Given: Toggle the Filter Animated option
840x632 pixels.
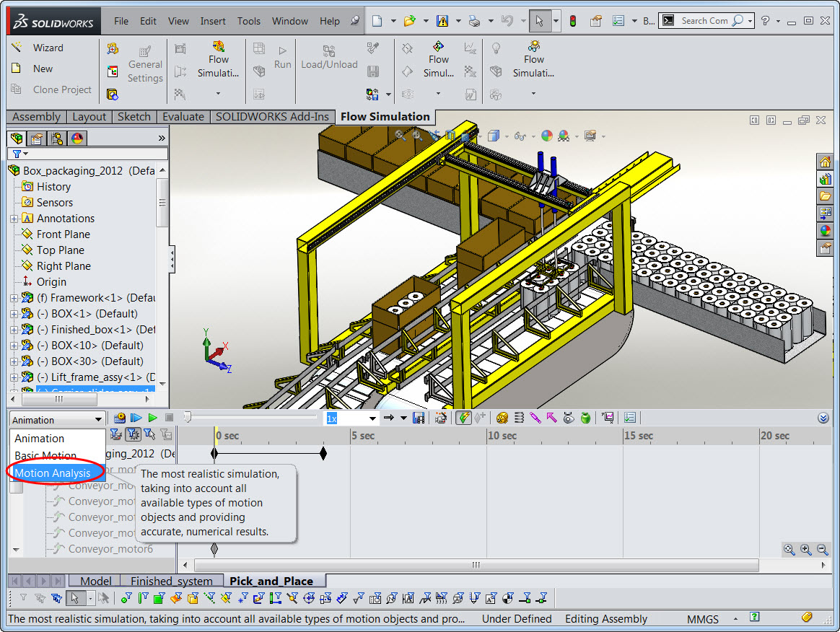Looking at the screenshot, I should tap(115, 434).
